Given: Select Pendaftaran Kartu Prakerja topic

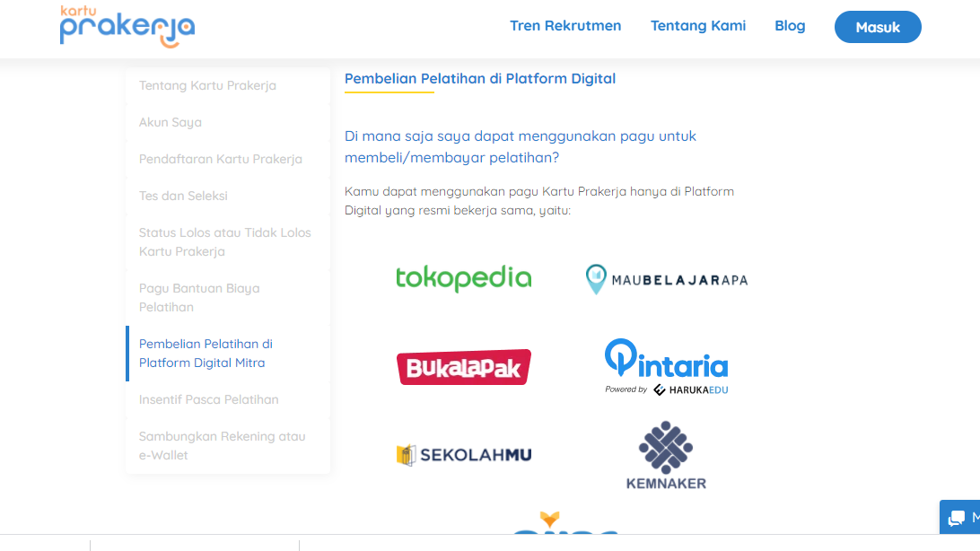Looking at the screenshot, I should [x=228, y=160].
